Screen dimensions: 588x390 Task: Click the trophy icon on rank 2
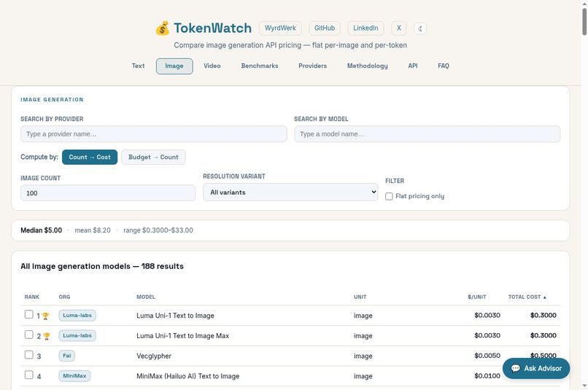click(47, 336)
